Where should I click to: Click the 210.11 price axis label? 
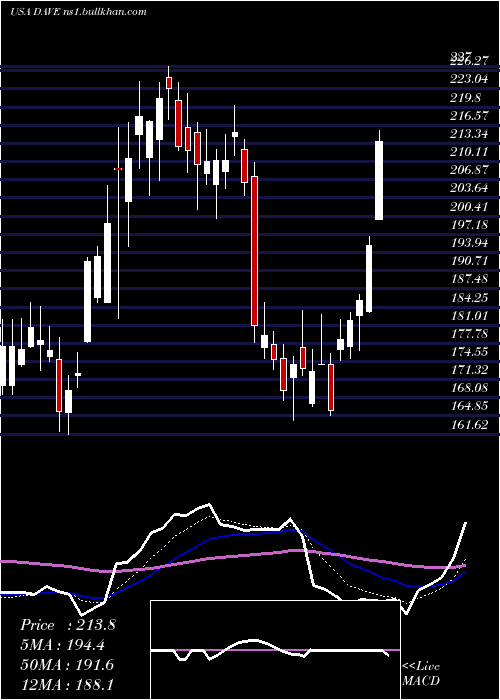point(468,152)
